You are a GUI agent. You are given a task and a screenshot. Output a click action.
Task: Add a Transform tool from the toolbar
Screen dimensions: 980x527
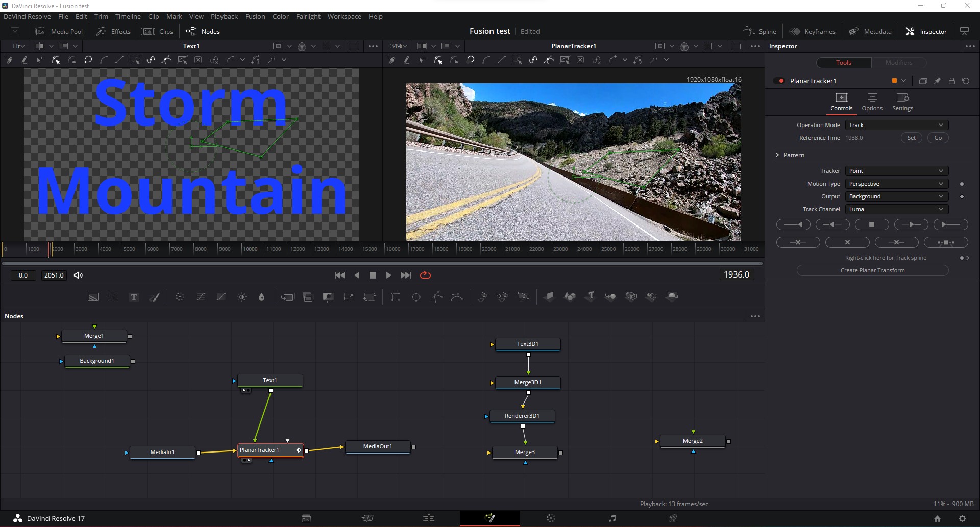point(370,297)
